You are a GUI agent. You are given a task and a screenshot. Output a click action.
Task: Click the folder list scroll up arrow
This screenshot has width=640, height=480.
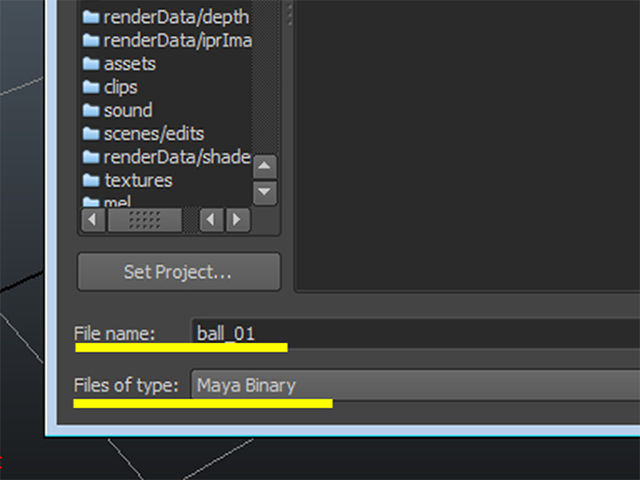[x=264, y=166]
